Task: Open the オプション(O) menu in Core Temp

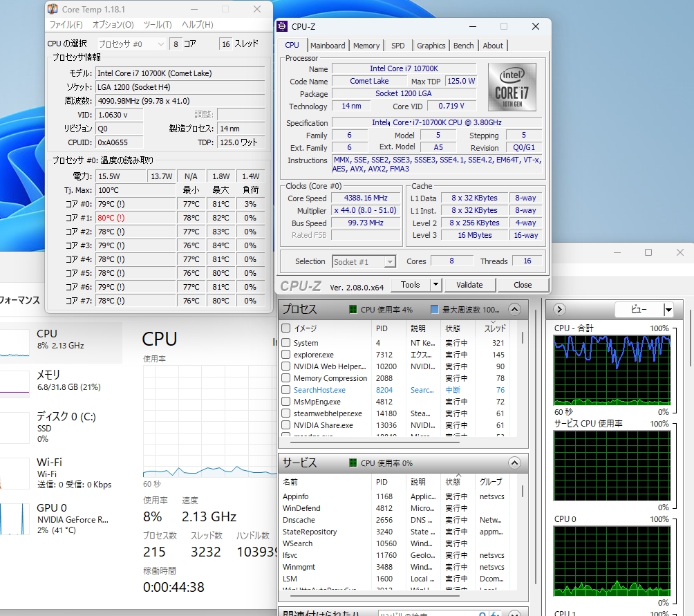Action: (x=113, y=25)
